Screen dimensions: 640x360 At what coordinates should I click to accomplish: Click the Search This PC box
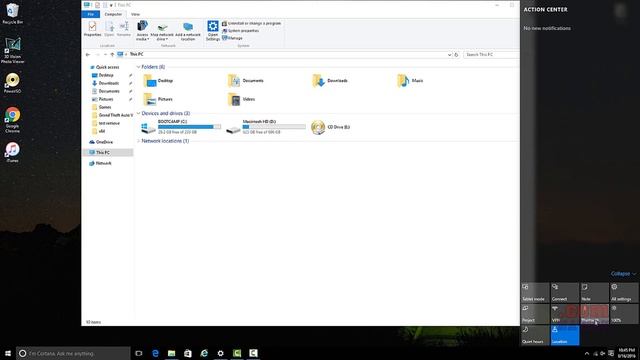491,55
